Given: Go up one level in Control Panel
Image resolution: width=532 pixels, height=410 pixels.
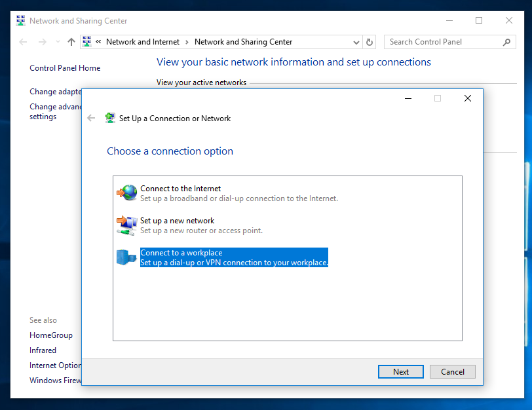Looking at the screenshot, I should coord(71,42).
